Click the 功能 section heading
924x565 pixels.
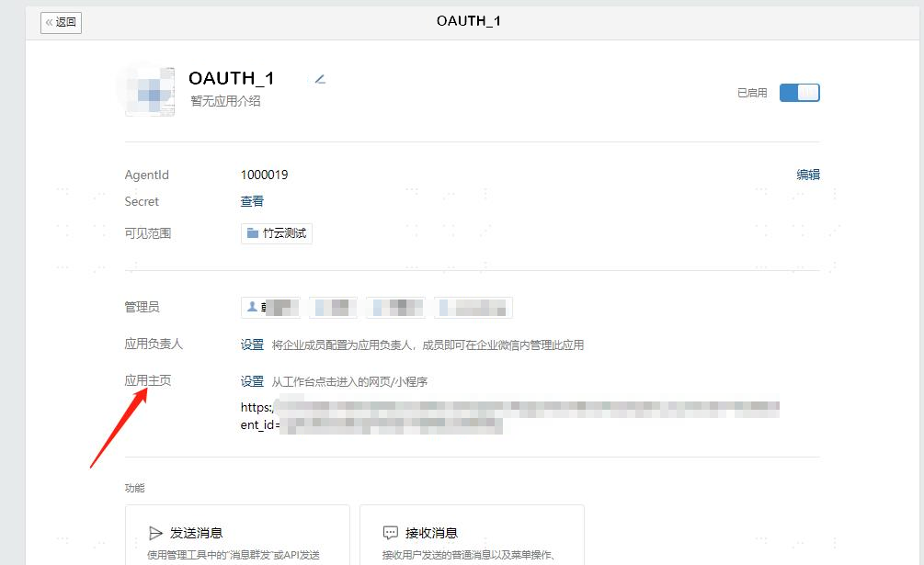(135, 488)
